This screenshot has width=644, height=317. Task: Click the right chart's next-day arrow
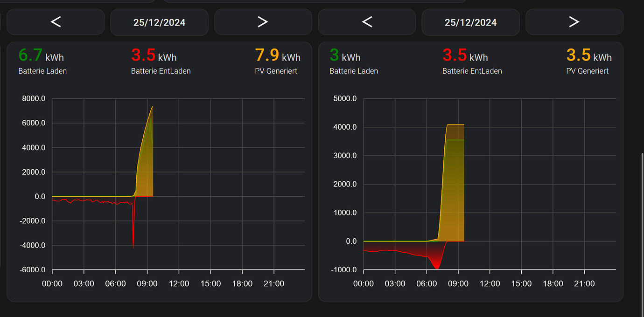(x=574, y=22)
